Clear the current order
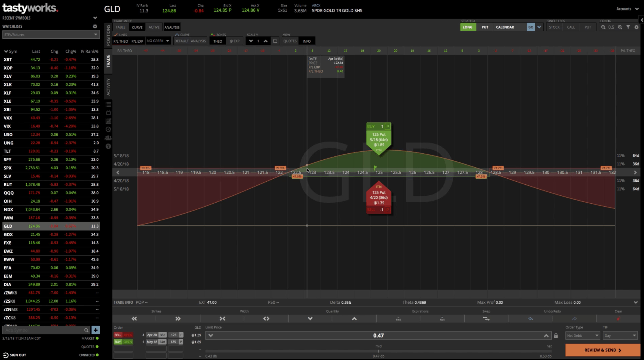Image resolution: width=644 pixels, height=360 pixels. [x=619, y=318]
